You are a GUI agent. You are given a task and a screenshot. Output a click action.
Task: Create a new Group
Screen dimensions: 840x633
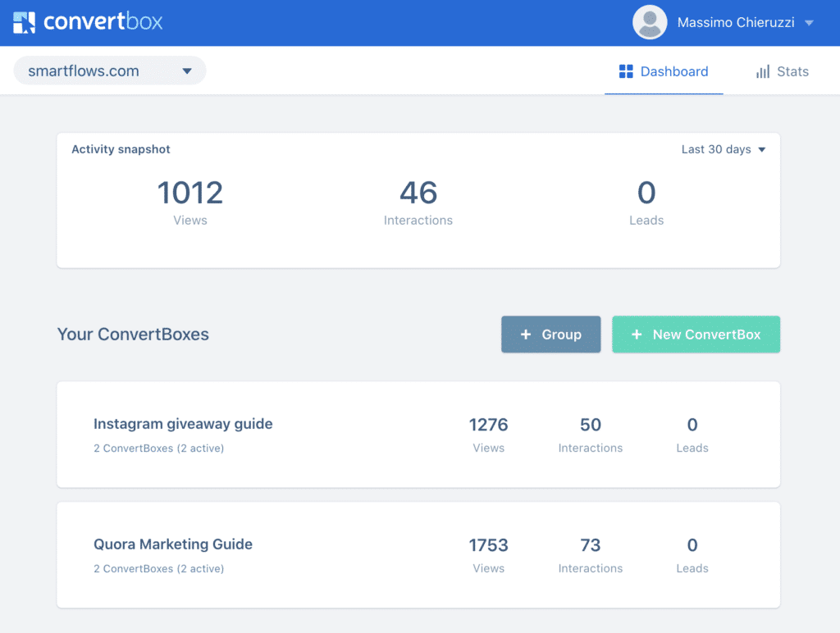[550, 335]
